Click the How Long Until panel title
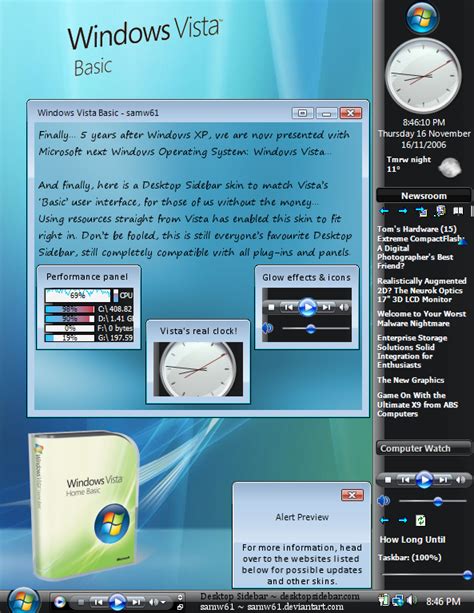This screenshot has width=474, height=613. pyautogui.click(x=412, y=540)
